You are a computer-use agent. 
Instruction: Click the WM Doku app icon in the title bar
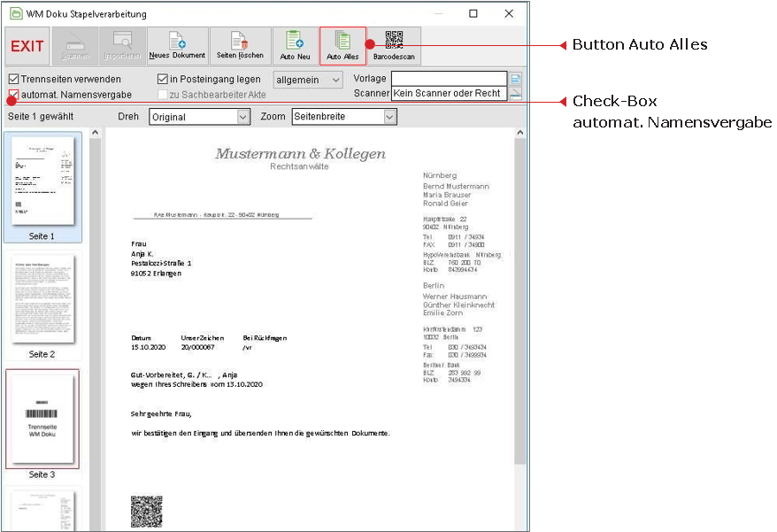coord(16,13)
